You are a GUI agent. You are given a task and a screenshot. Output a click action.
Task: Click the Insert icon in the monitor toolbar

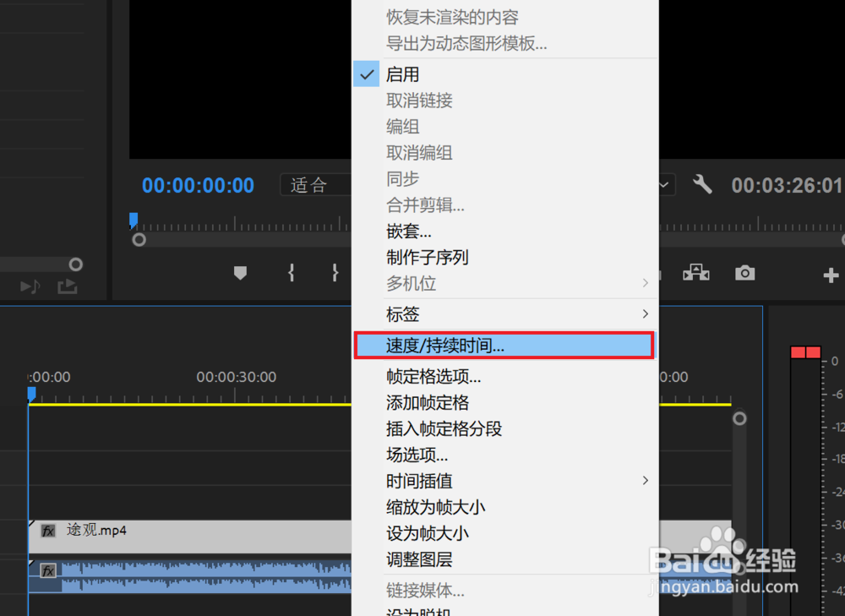[x=696, y=273]
